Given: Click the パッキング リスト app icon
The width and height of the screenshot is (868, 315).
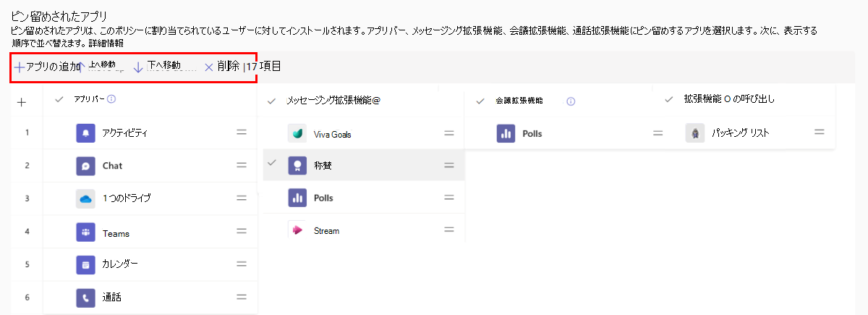Looking at the screenshot, I should [695, 133].
